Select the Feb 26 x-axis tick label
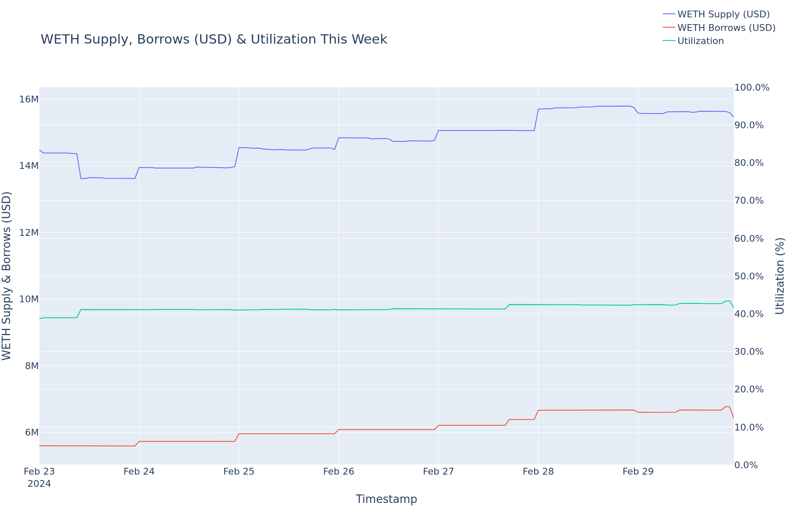 point(338,472)
